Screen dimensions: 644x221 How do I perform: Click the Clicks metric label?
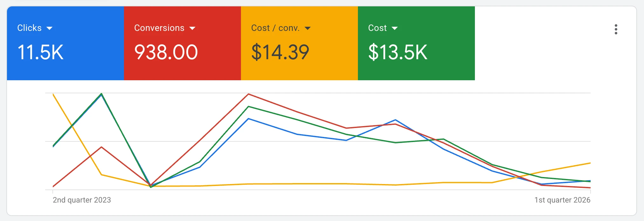point(29,28)
